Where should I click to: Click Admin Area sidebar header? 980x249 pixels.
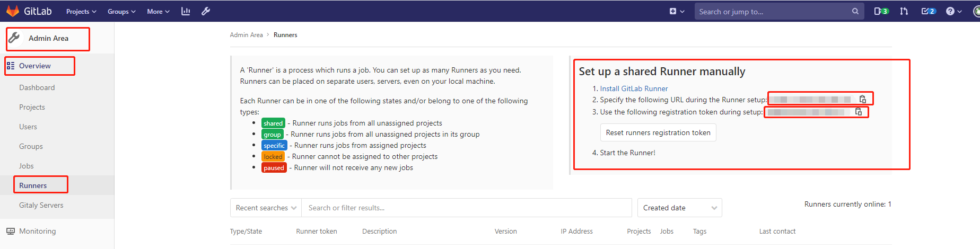click(x=48, y=38)
